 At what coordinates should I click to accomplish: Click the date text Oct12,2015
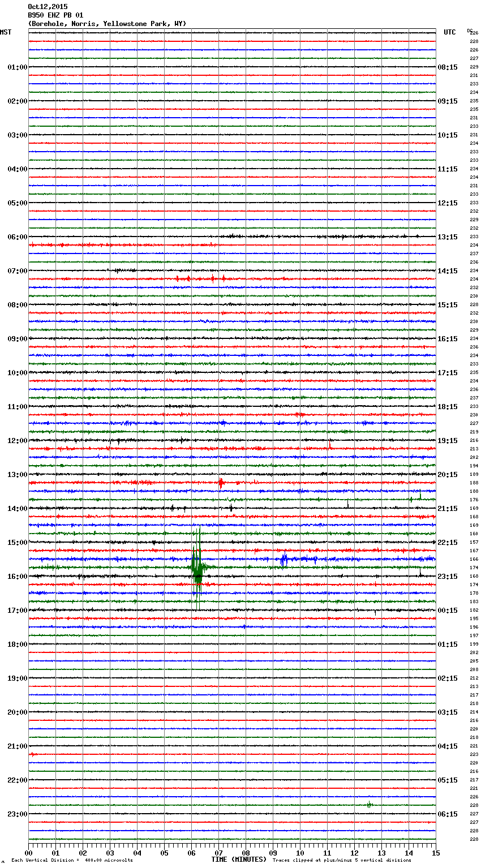click(x=48, y=7)
